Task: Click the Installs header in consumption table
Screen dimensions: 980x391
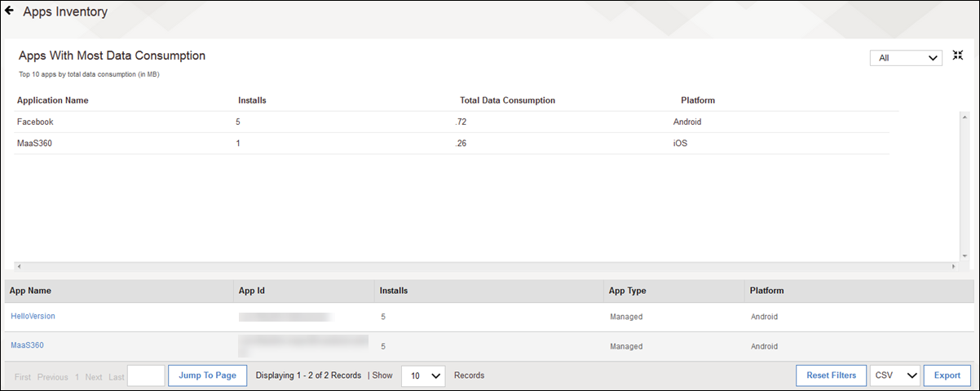Action: [x=252, y=100]
